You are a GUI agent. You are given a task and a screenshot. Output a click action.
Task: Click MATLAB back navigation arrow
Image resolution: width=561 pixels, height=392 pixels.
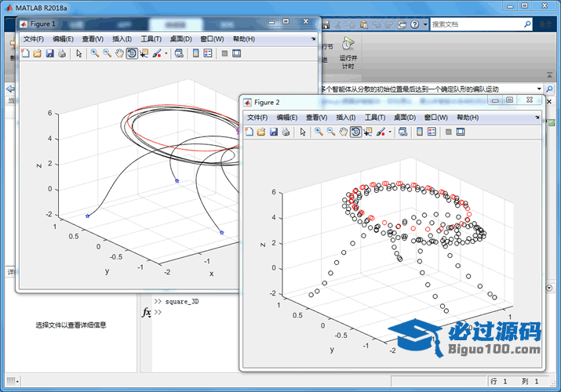click(x=10, y=89)
